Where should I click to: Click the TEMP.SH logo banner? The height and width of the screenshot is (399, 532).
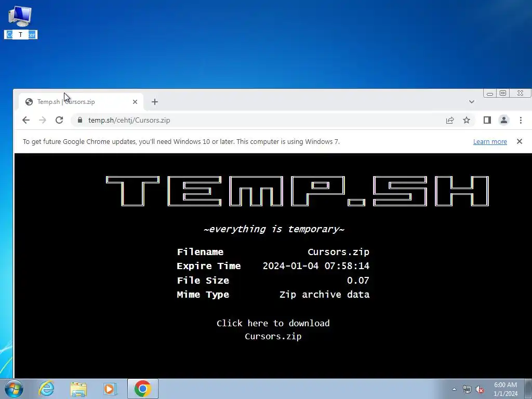(x=298, y=191)
